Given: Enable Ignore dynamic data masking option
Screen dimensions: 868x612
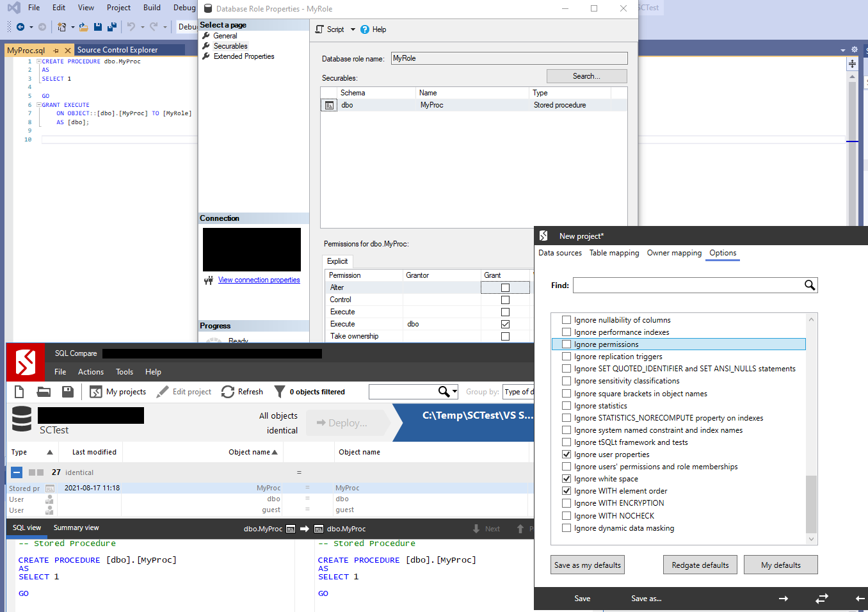Looking at the screenshot, I should (567, 528).
